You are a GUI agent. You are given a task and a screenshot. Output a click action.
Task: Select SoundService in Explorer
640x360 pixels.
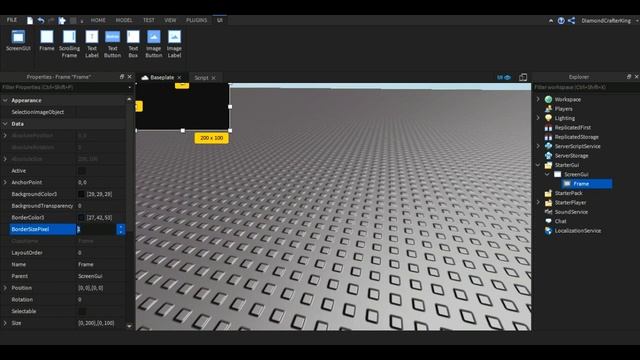pyautogui.click(x=571, y=212)
